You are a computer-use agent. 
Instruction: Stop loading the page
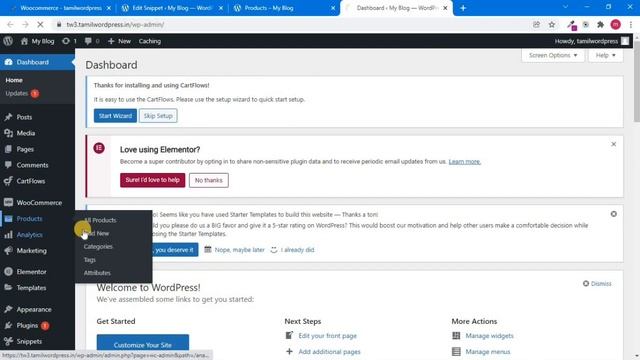[40, 24]
